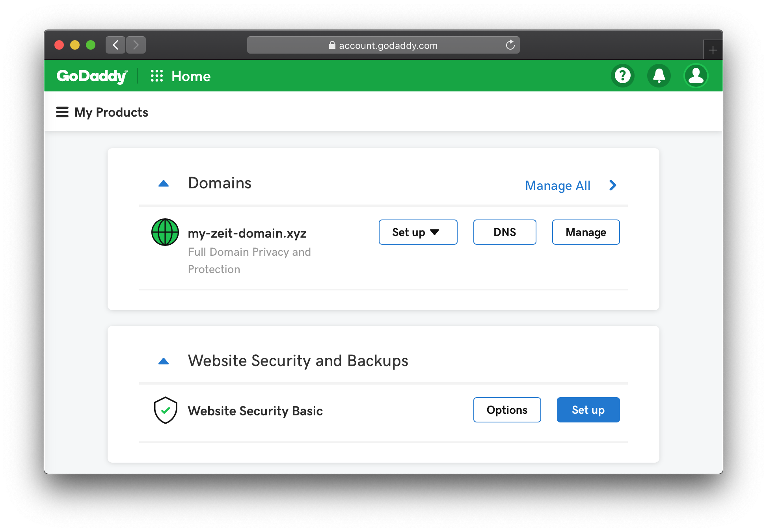Open the help question mark icon
The height and width of the screenshot is (532, 767).
tap(623, 76)
